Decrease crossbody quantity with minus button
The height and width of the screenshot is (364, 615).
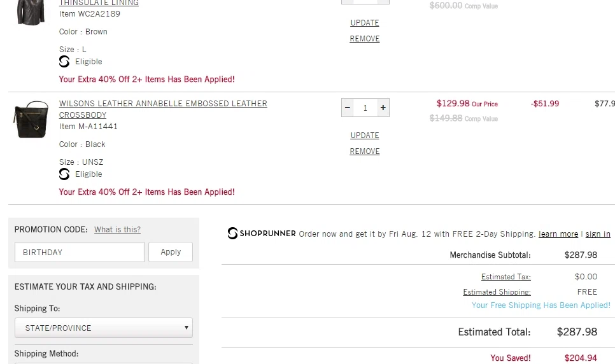348,108
